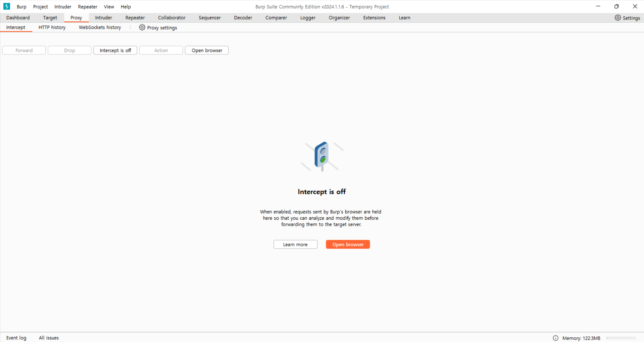Click the orange Open browser button
This screenshot has width=644, height=342.
[x=348, y=245]
